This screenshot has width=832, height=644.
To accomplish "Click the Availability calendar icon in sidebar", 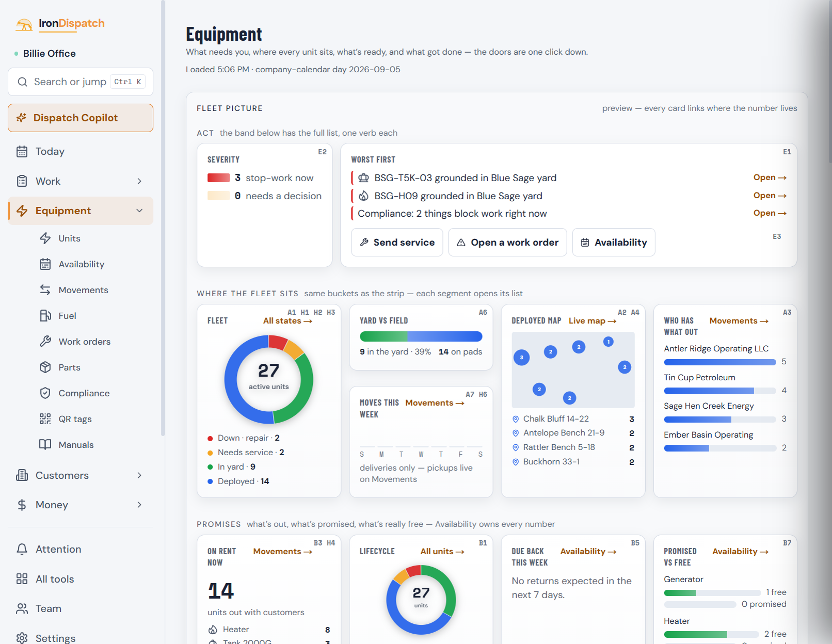I will point(45,264).
